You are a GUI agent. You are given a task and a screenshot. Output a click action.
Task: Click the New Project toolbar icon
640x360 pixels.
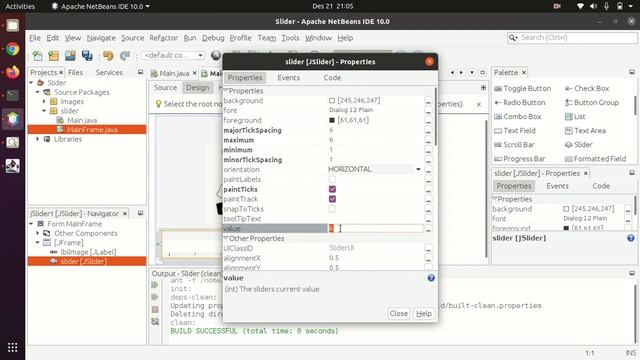coord(53,56)
